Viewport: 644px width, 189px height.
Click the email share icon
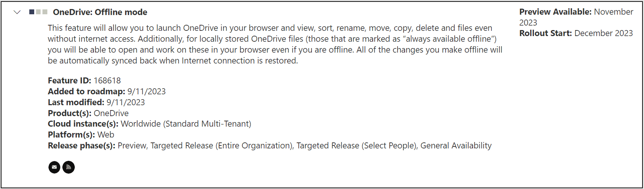[x=54, y=167]
